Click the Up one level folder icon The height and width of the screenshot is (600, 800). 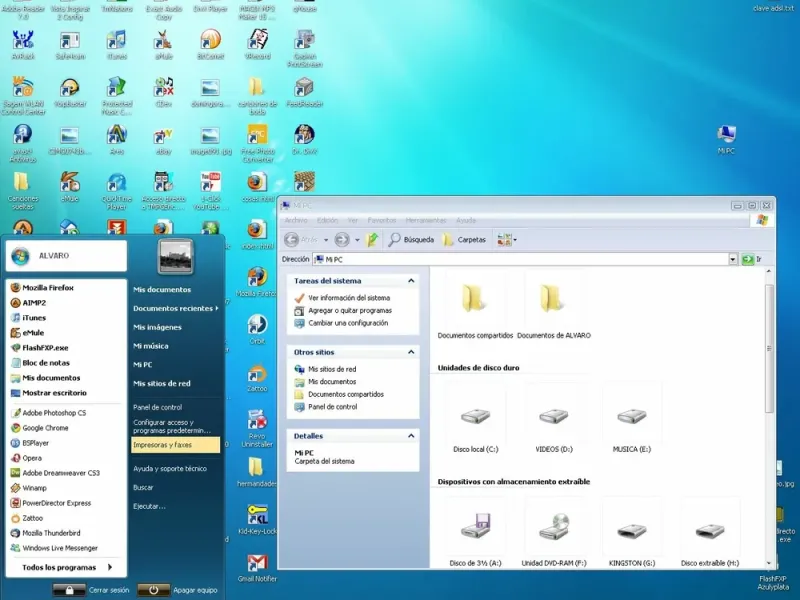(x=372, y=240)
